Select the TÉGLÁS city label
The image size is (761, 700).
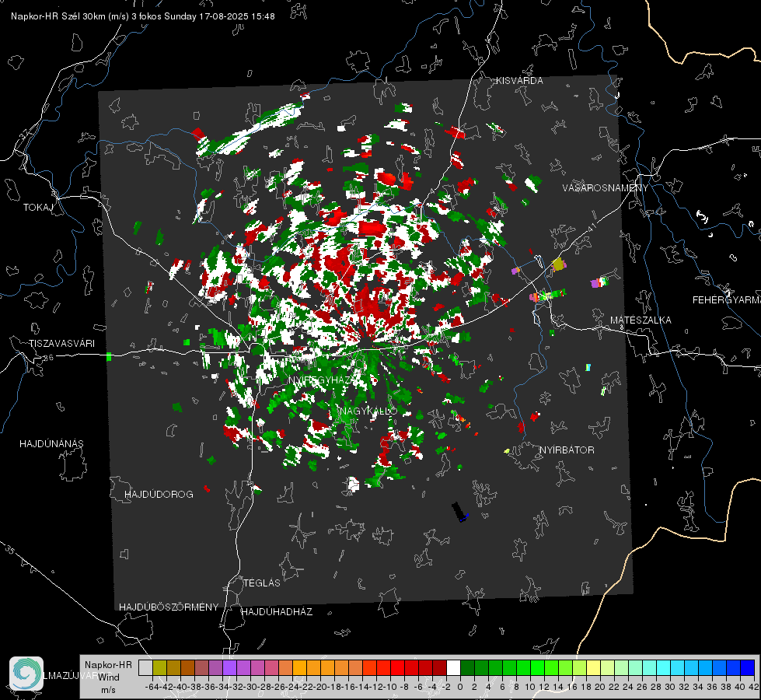(262, 583)
